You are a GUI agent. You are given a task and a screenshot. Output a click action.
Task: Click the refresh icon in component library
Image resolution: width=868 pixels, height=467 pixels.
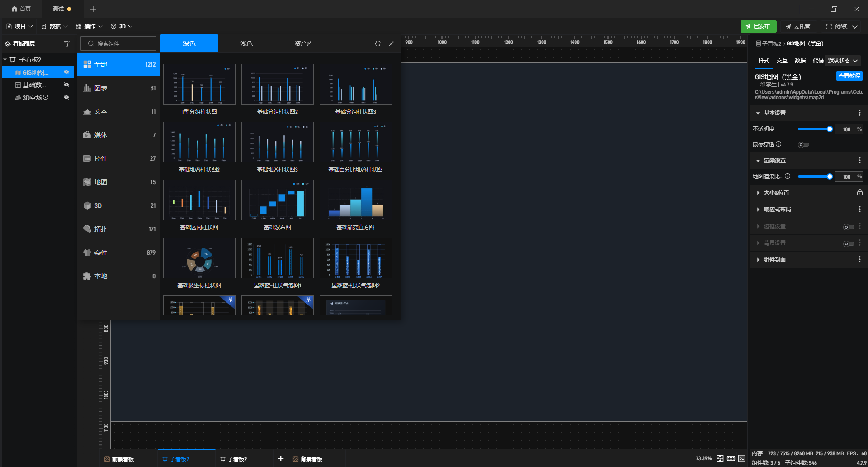point(378,43)
